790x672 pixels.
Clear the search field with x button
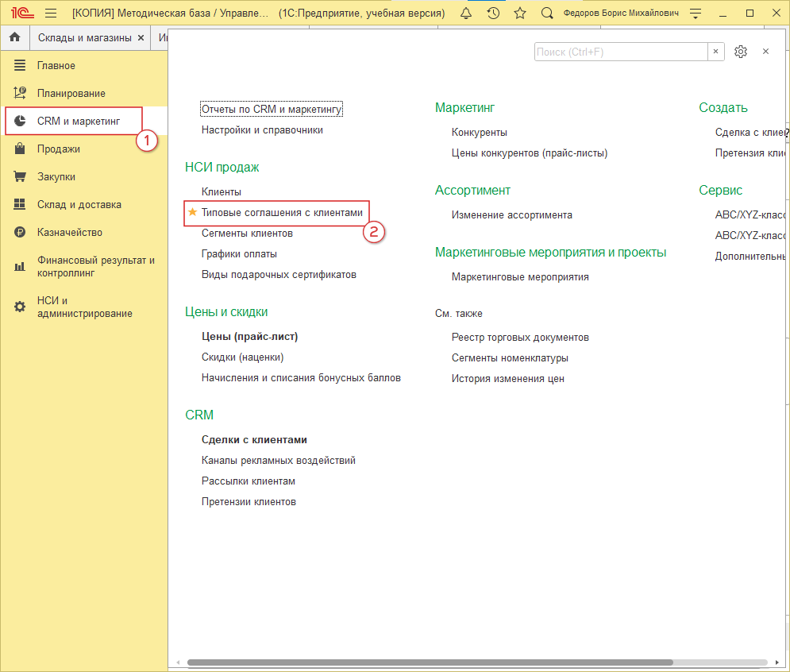[x=715, y=52]
